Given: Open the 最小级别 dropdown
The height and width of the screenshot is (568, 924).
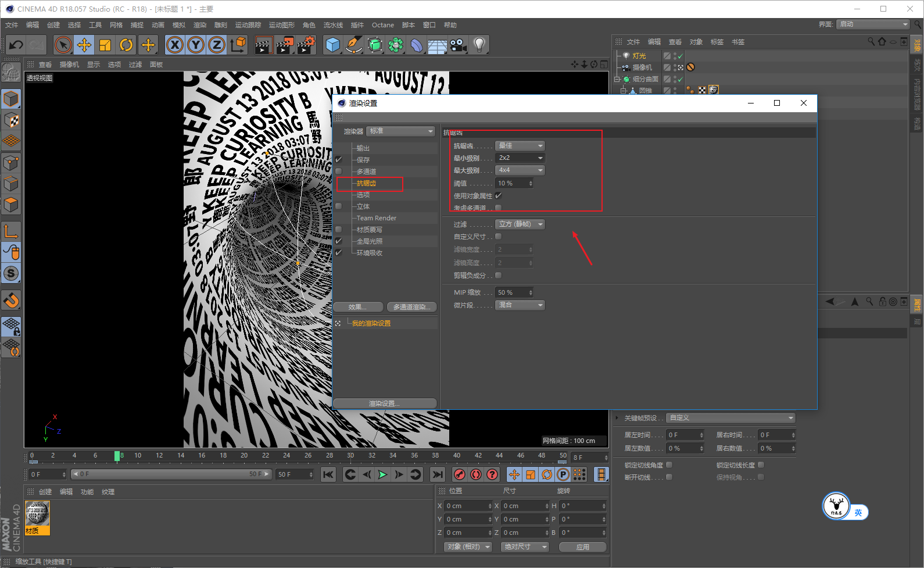Looking at the screenshot, I should (x=520, y=158).
